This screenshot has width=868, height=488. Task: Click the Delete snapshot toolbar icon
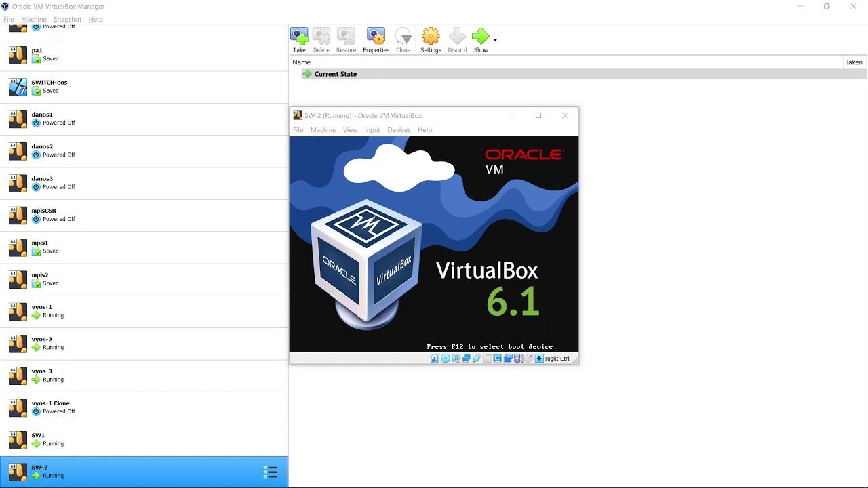click(x=321, y=40)
